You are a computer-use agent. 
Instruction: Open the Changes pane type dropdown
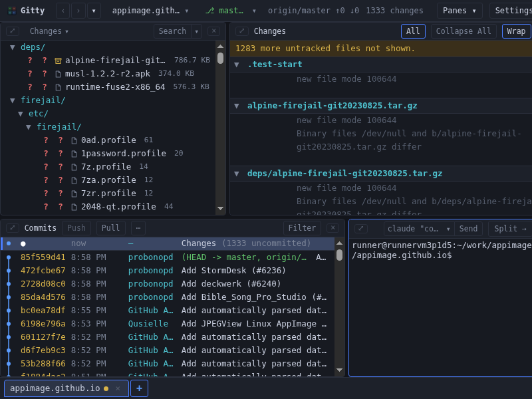(x=49, y=31)
